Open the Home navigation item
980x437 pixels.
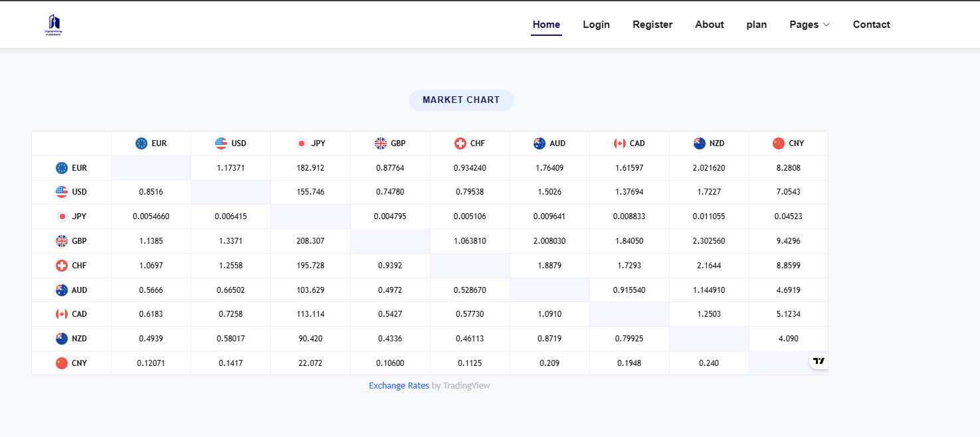point(546,25)
